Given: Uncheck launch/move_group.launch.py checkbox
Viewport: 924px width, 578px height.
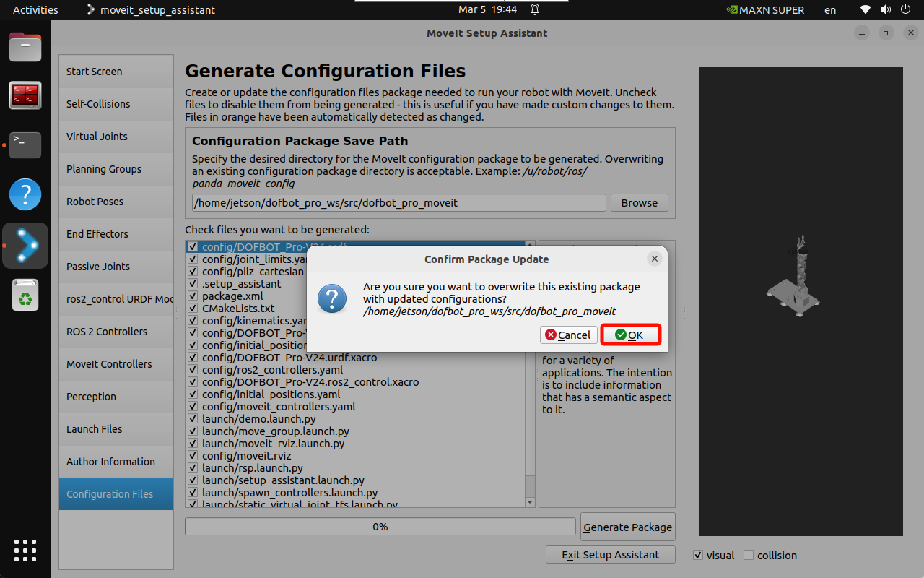Looking at the screenshot, I should 193,431.
